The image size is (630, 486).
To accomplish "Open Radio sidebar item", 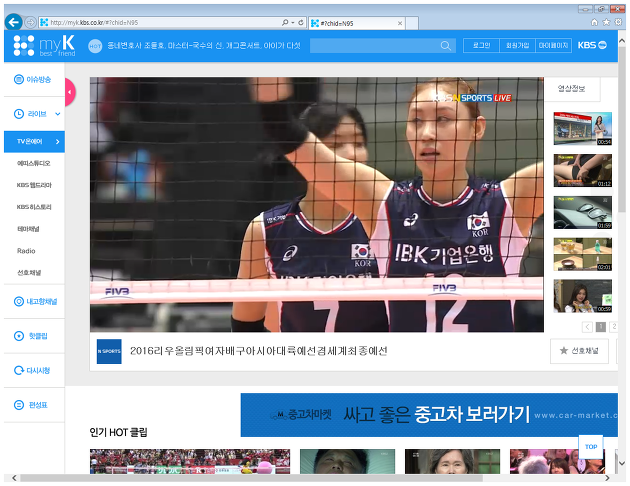I will click(26, 251).
